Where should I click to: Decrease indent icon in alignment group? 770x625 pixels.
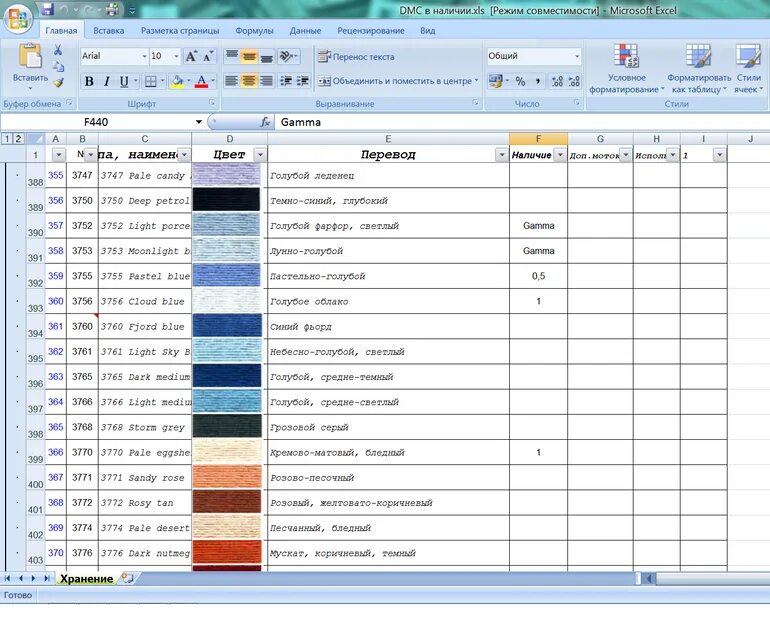pos(286,81)
